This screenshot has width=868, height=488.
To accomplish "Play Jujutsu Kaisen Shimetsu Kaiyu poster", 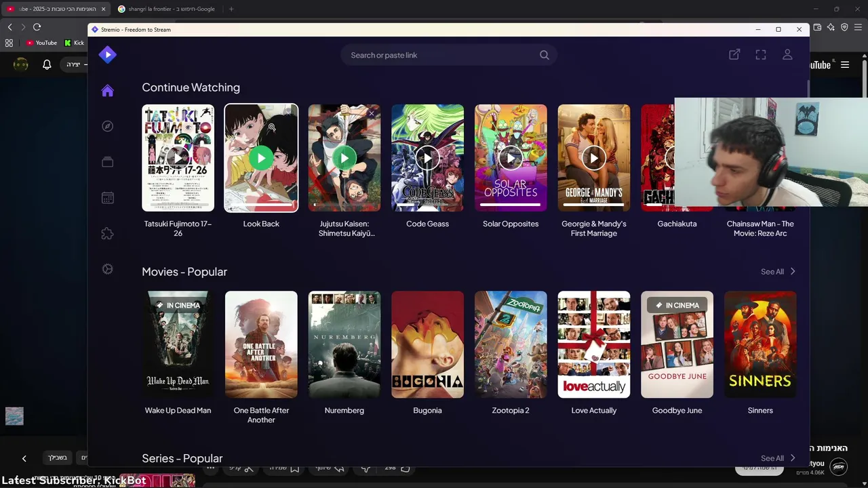I will [344, 158].
